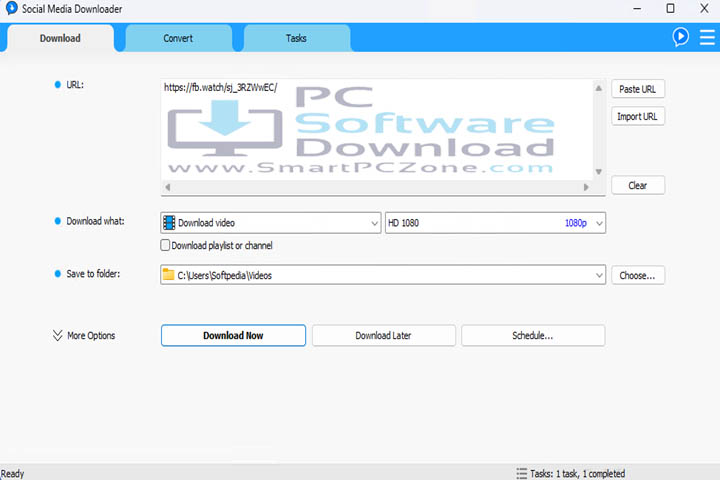
Task: Click the URL box scroll left arrow
Action: [x=168, y=187]
